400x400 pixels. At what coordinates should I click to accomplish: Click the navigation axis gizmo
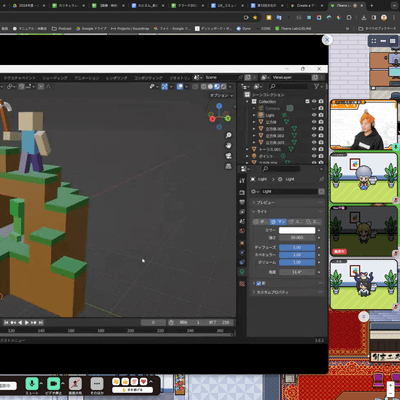[219, 116]
